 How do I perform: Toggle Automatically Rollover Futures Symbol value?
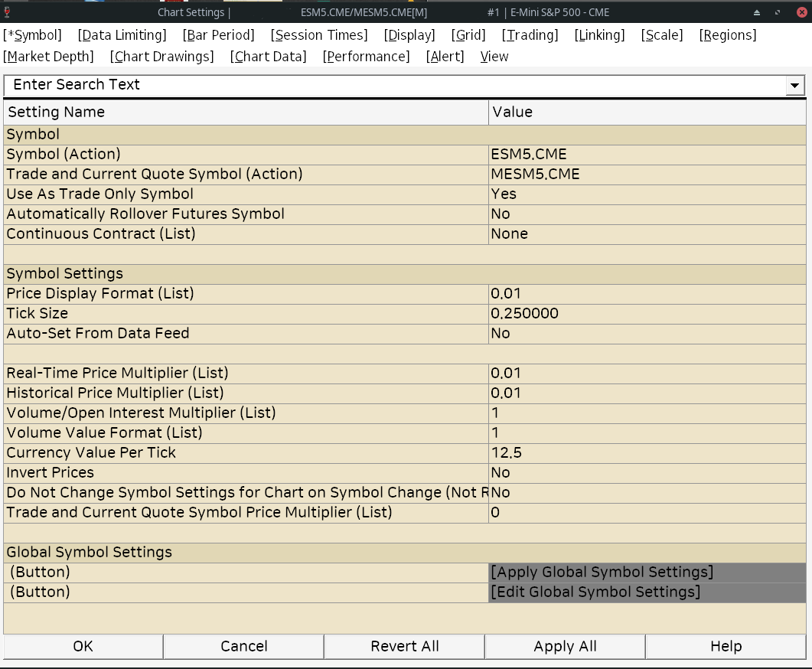(647, 214)
